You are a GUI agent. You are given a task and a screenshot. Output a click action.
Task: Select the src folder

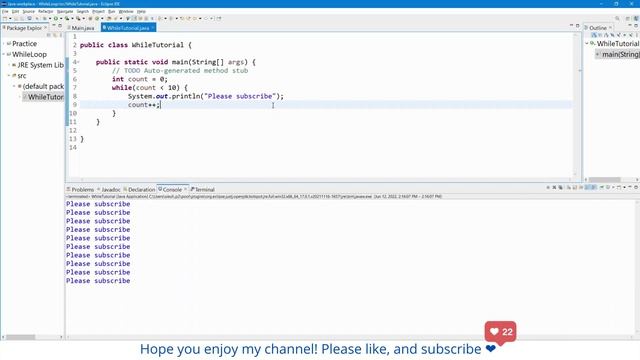[21, 76]
